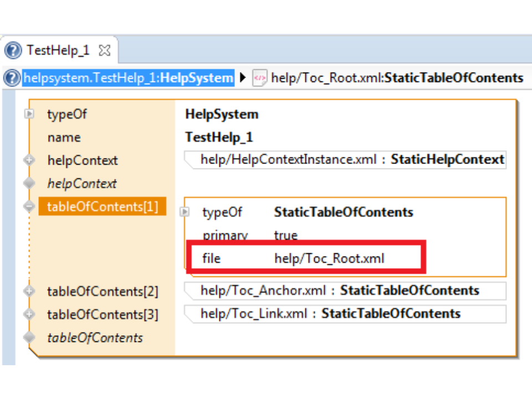Select the highlighted tableOfContents[1] property
This screenshot has width=532, height=399.
(103, 207)
